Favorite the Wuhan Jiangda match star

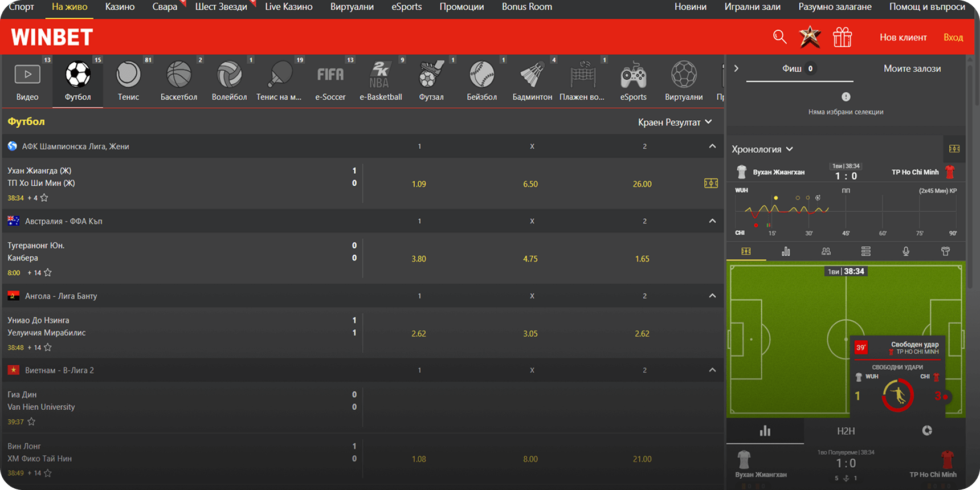[x=44, y=198]
